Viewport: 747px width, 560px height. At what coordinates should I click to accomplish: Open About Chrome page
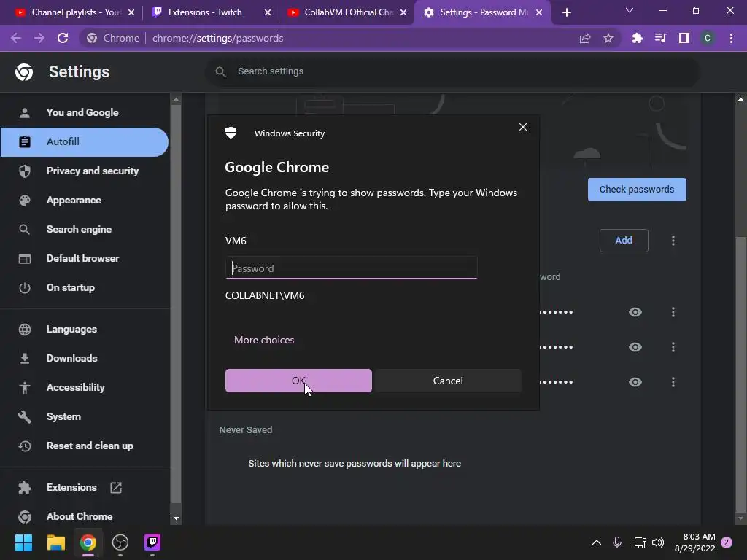pyautogui.click(x=79, y=516)
